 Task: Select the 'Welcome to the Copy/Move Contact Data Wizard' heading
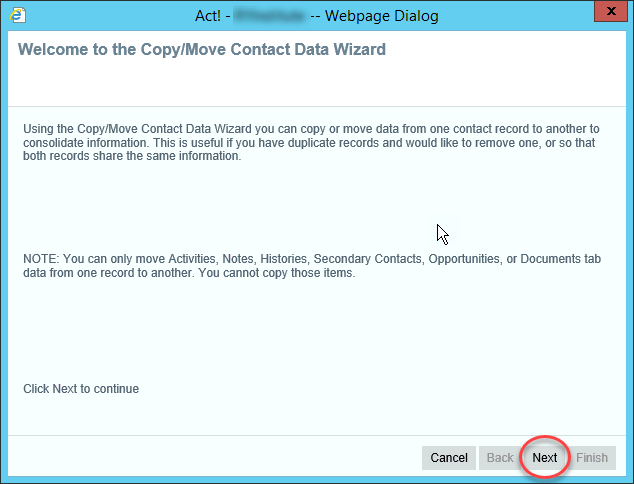pyautogui.click(x=202, y=49)
